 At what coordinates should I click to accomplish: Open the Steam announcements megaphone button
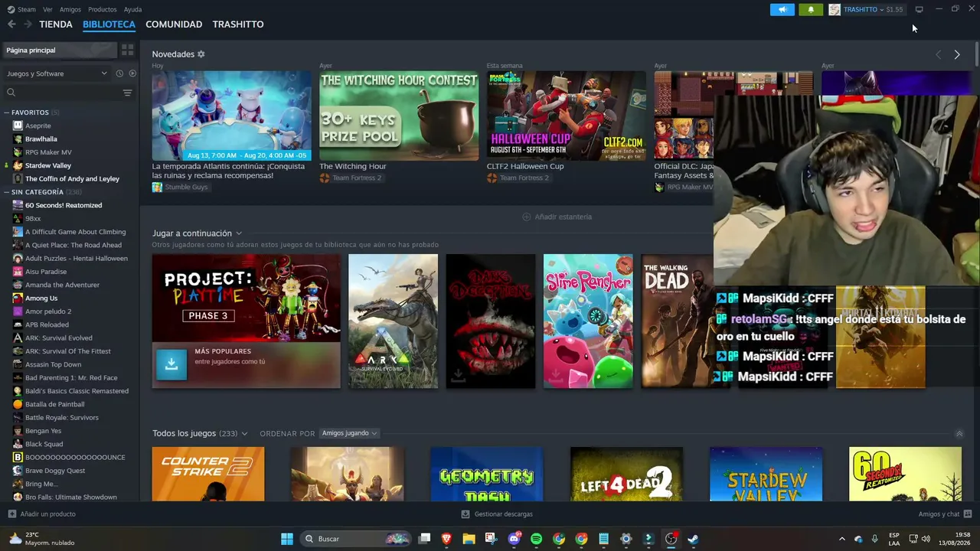(x=782, y=9)
